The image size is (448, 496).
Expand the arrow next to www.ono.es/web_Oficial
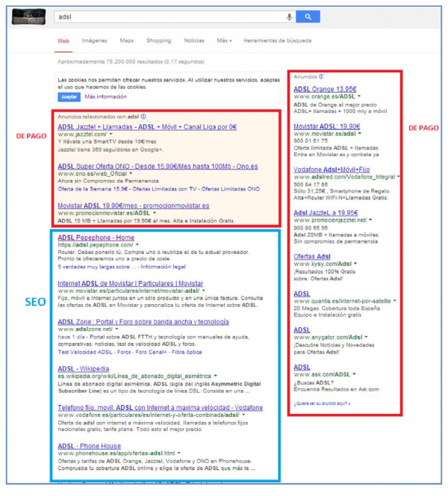[131, 173]
